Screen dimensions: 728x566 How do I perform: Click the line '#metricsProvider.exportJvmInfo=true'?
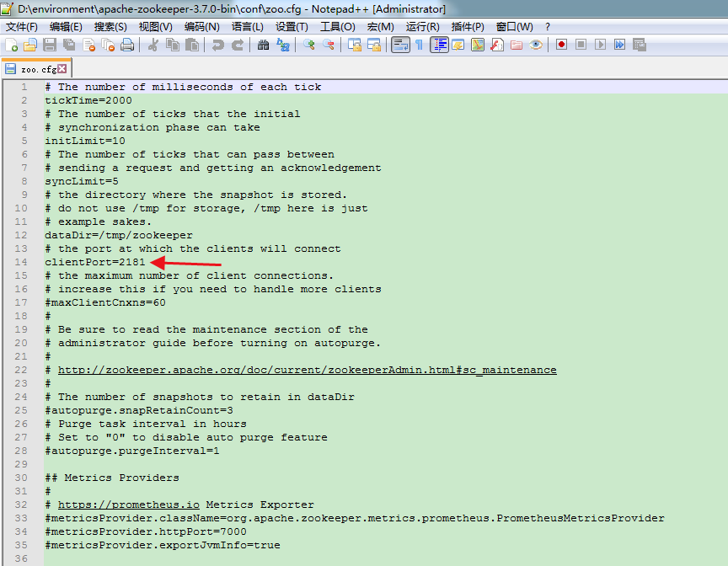163,545
